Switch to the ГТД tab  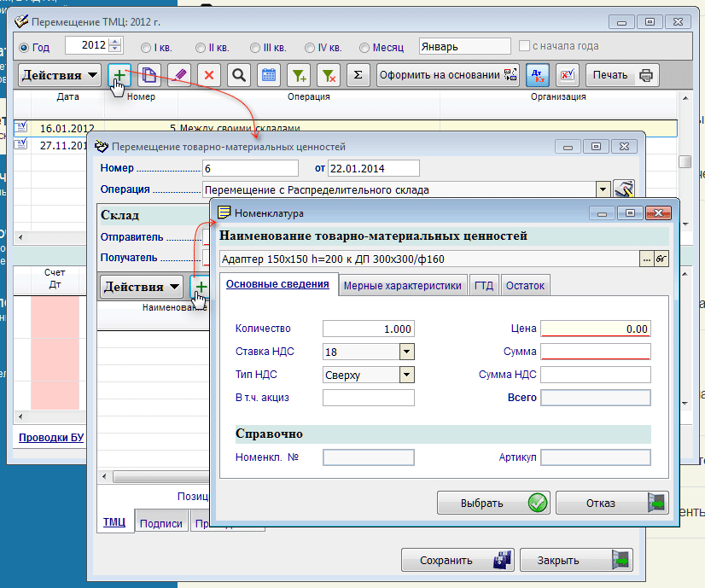pyautogui.click(x=484, y=285)
